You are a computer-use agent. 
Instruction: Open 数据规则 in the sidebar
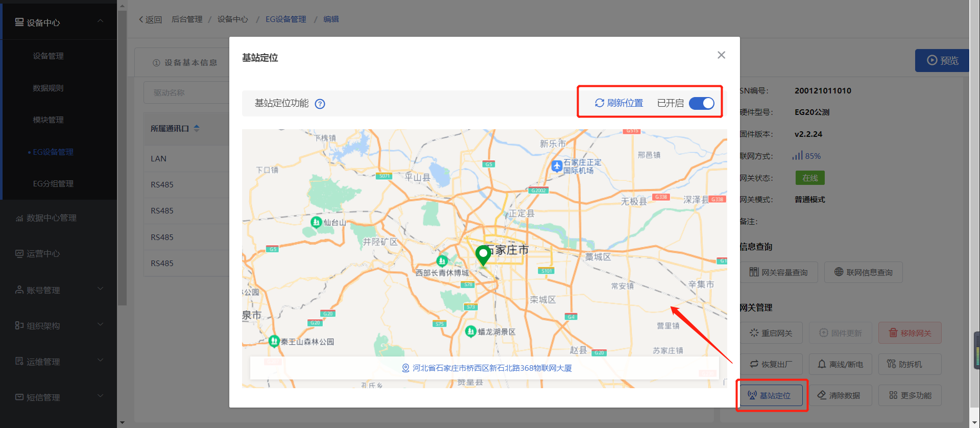coord(48,88)
